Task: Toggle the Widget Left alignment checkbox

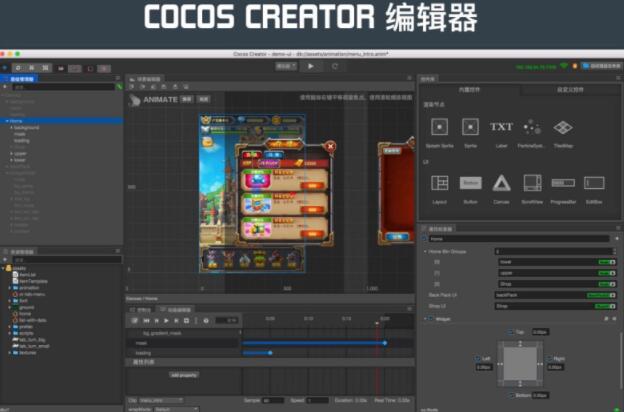Action: tap(478, 359)
